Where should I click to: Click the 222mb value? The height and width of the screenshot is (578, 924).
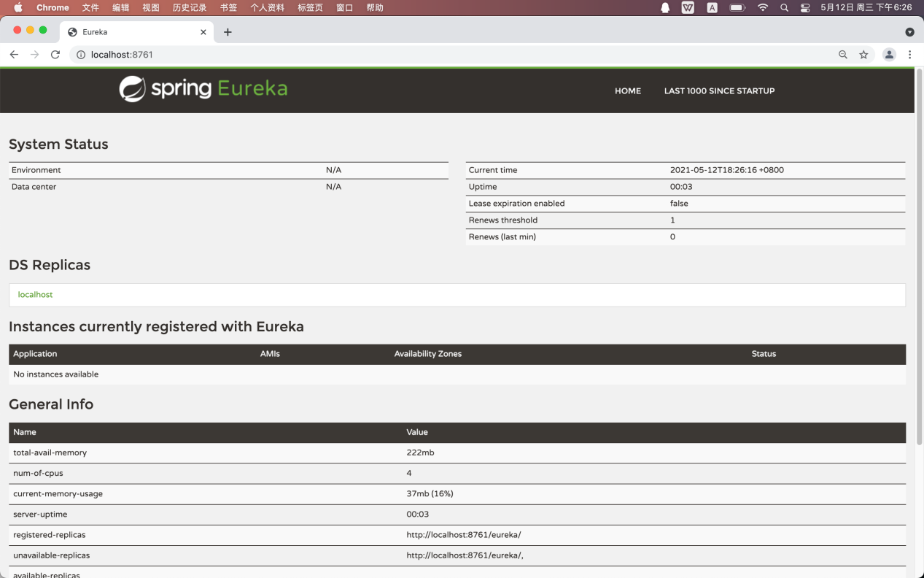[420, 453]
